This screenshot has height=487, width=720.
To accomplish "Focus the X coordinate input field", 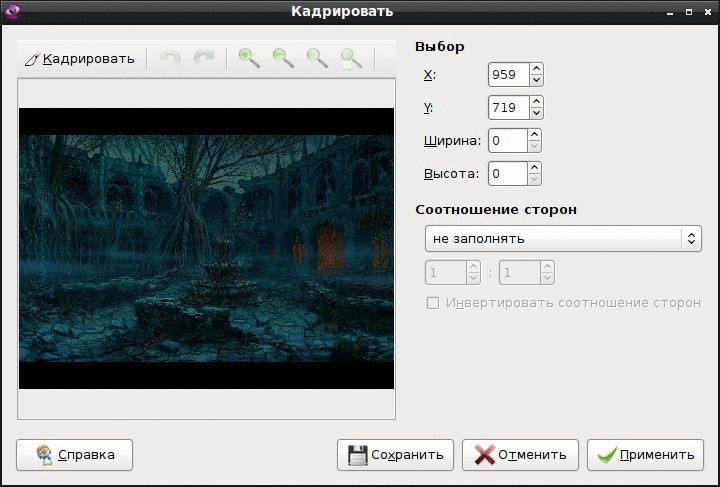I will click(509, 74).
